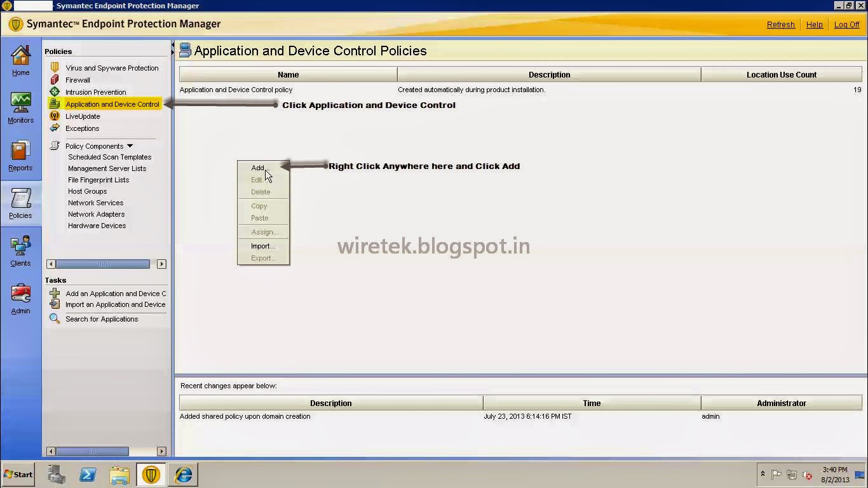Choose Edit from the context menu
868x488 pixels.
tap(264, 180)
